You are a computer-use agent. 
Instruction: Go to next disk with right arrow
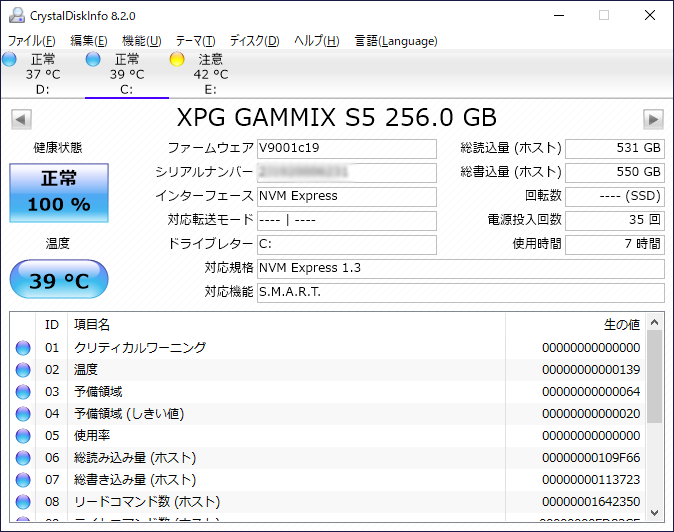pyautogui.click(x=653, y=119)
